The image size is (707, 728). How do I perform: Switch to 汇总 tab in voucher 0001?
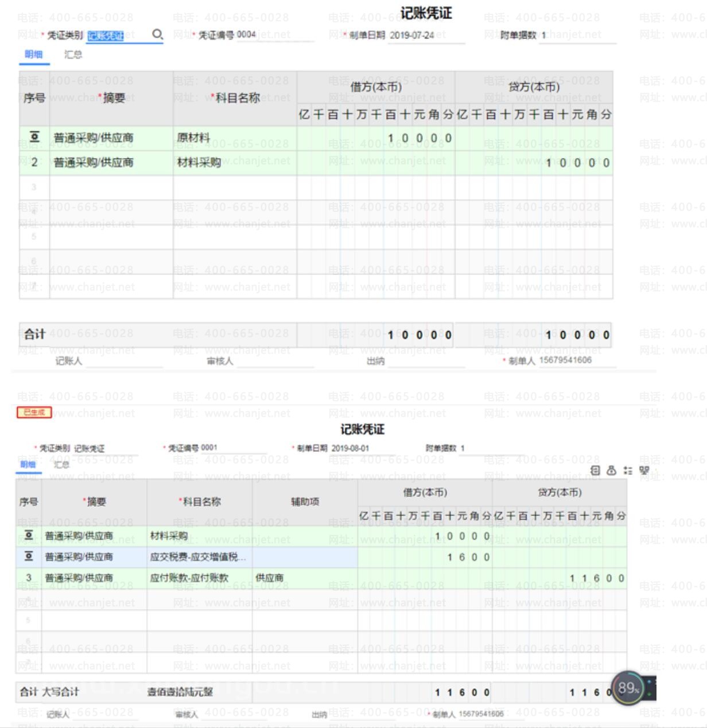click(x=61, y=464)
